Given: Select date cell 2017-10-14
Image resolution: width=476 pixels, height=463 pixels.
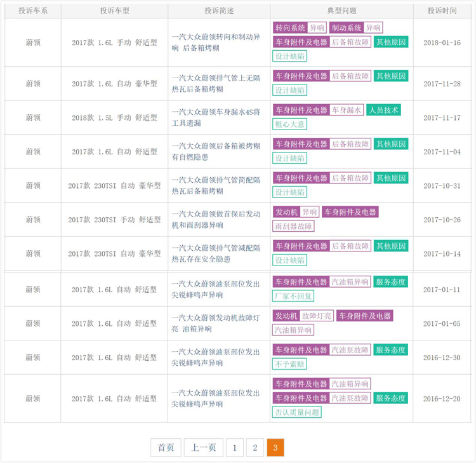Looking at the screenshot, I should click(442, 253).
